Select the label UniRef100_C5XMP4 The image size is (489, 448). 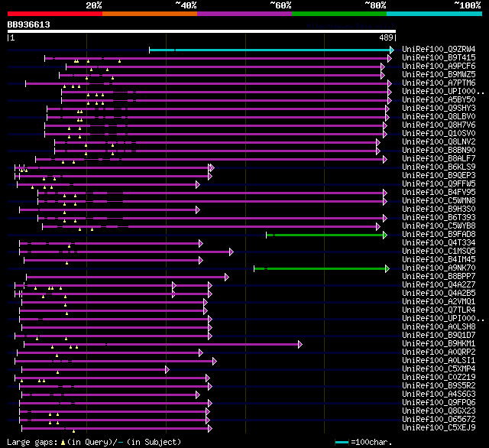click(439, 369)
